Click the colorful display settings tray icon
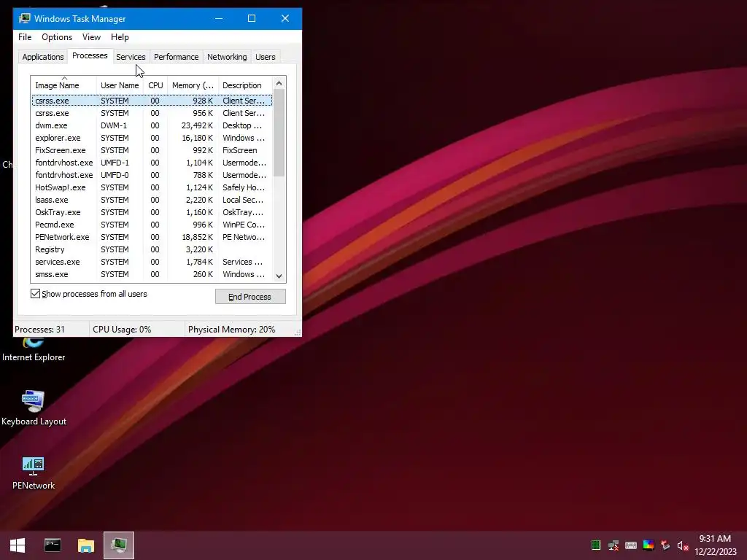The height and width of the screenshot is (560, 747). [x=649, y=545]
